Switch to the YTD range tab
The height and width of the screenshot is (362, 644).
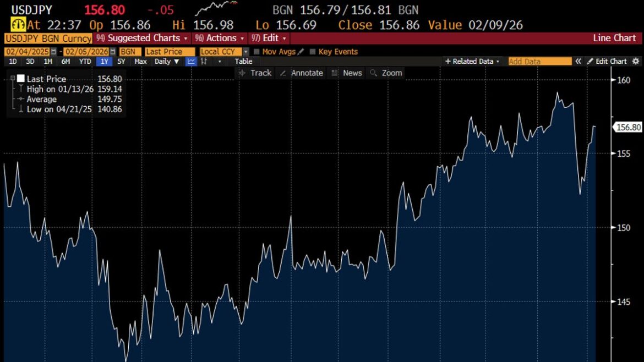(x=84, y=61)
